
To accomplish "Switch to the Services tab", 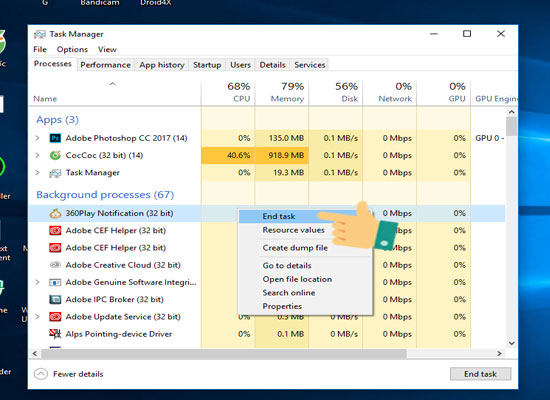I will (310, 65).
